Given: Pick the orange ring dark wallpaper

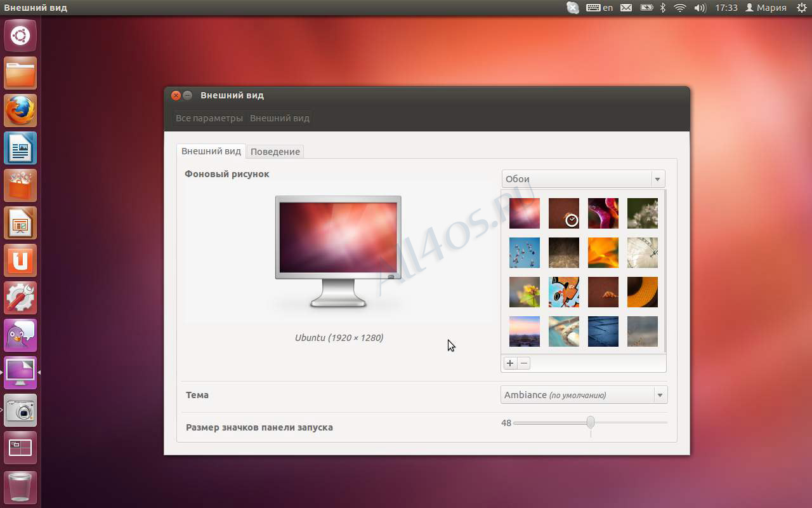Looking at the screenshot, I should (x=643, y=292).
